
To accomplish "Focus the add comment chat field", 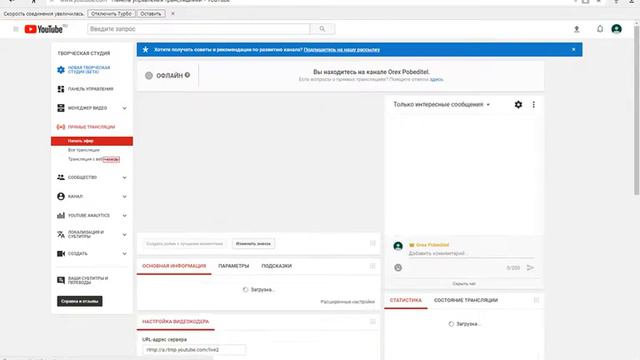I will point(471,253).
